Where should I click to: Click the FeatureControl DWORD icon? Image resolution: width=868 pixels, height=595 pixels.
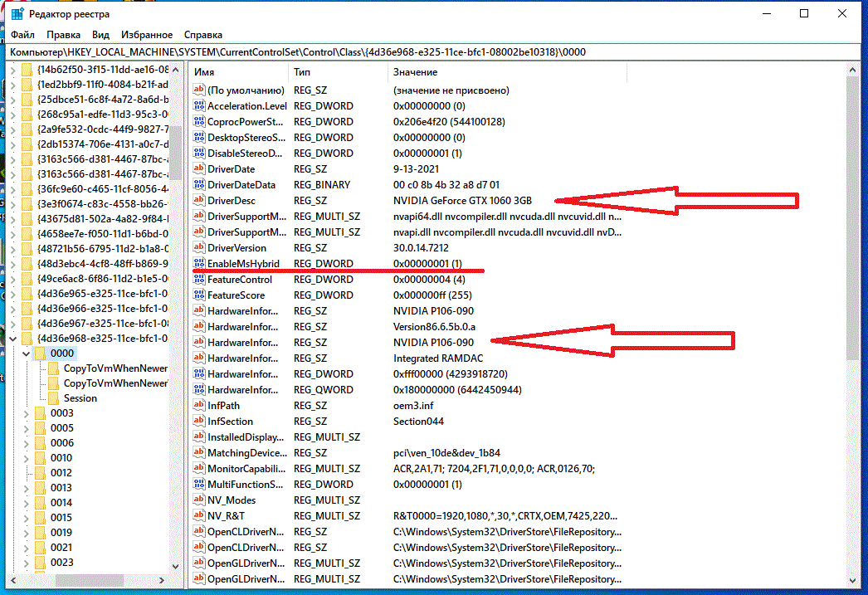pos(198,280)
